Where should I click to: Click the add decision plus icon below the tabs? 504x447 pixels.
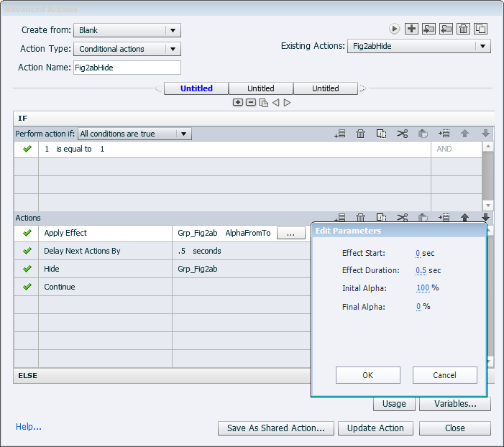[238, 103]
